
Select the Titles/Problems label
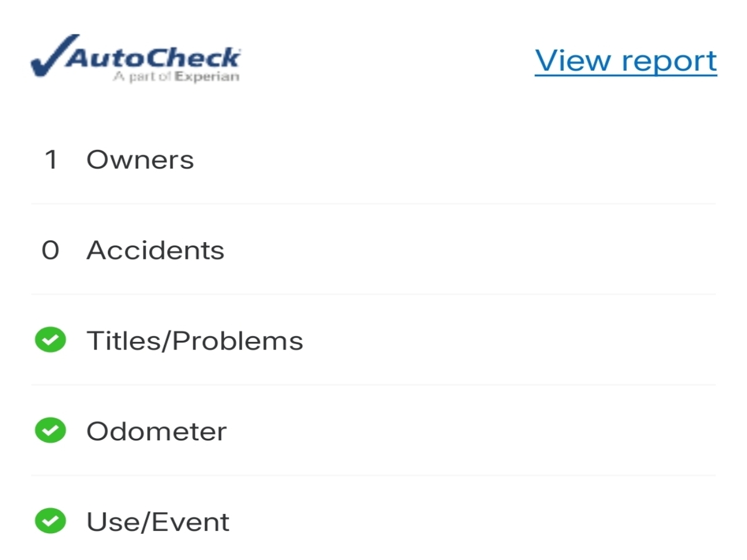pos(195,341)
